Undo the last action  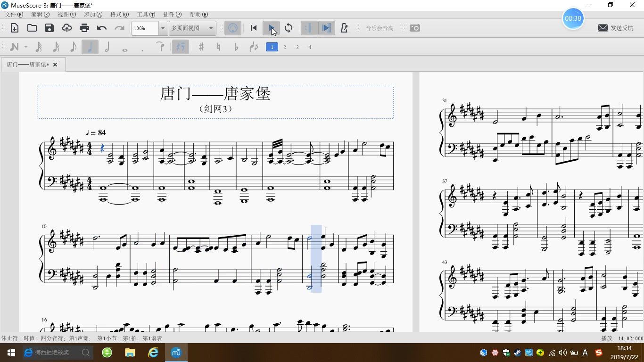(x=102, y=28)
